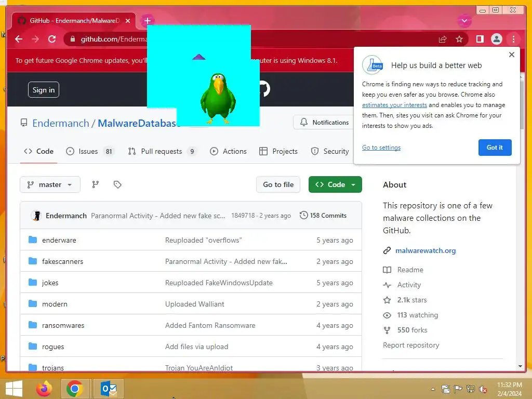This screenshot has width=532, height=399.
Task: Open Chrome's side panel icon
Action: [480, 39]
